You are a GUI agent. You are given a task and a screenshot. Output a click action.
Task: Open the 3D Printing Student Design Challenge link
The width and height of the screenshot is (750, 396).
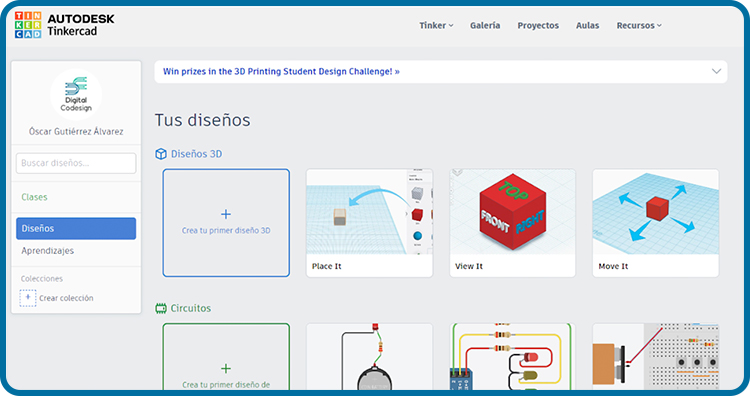(x=281, y=72)
